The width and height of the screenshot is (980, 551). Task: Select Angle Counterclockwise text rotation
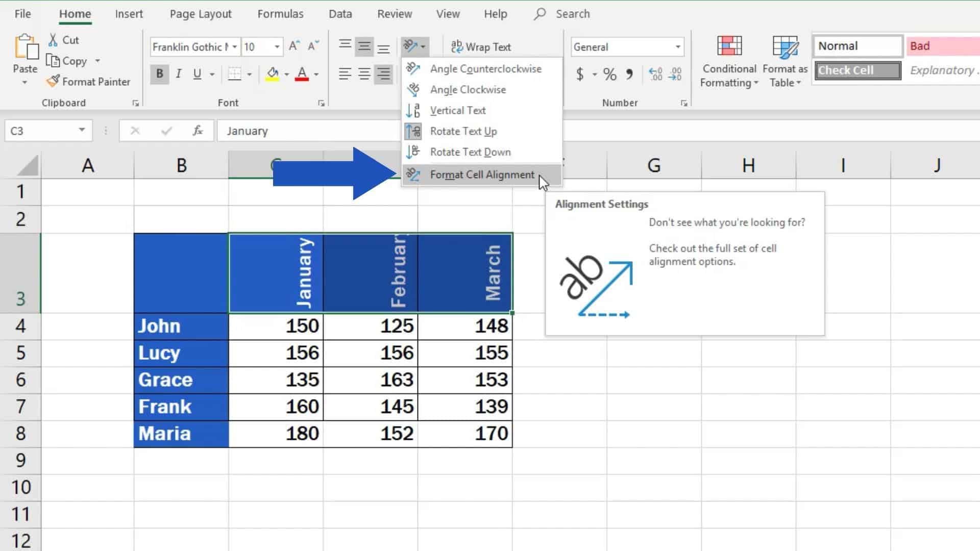[484, 69]
